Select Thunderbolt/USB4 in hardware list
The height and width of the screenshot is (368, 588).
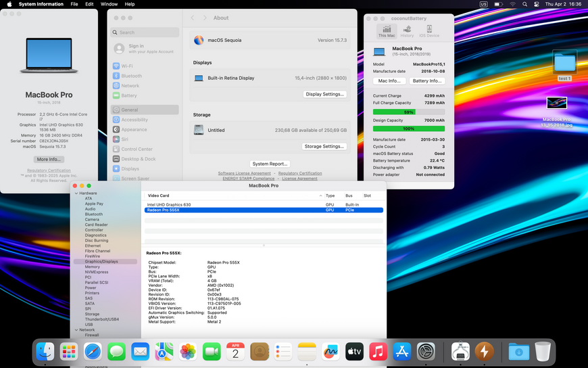[101, 319]
